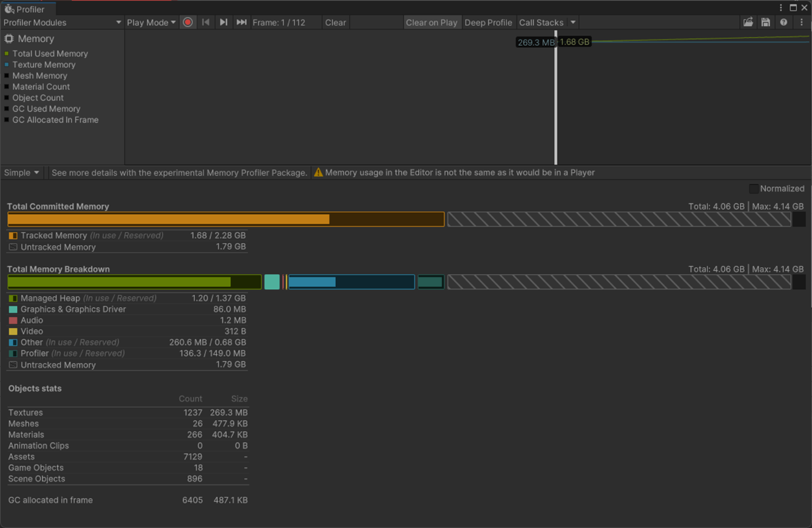Viewport: 812px width, 528px height.
Task: Click the Profiler dark-teal legend swatch
Action: pyautogui.click(x=13, y=353)
